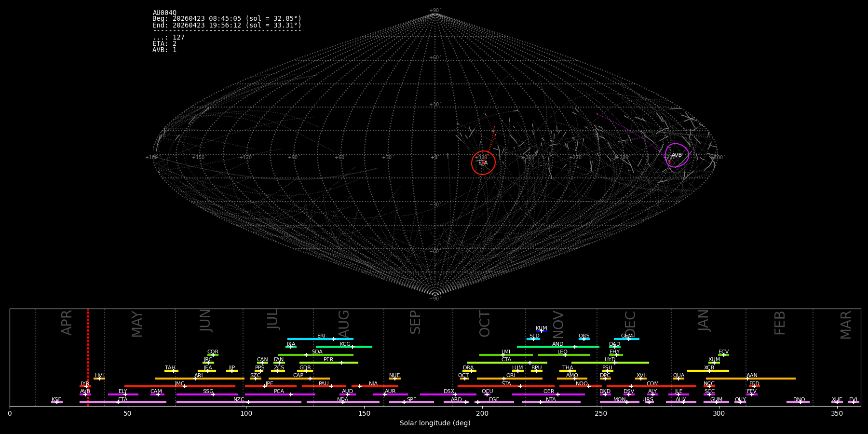
Task: Click the SDA green shower bar
Action: [316, 355]
